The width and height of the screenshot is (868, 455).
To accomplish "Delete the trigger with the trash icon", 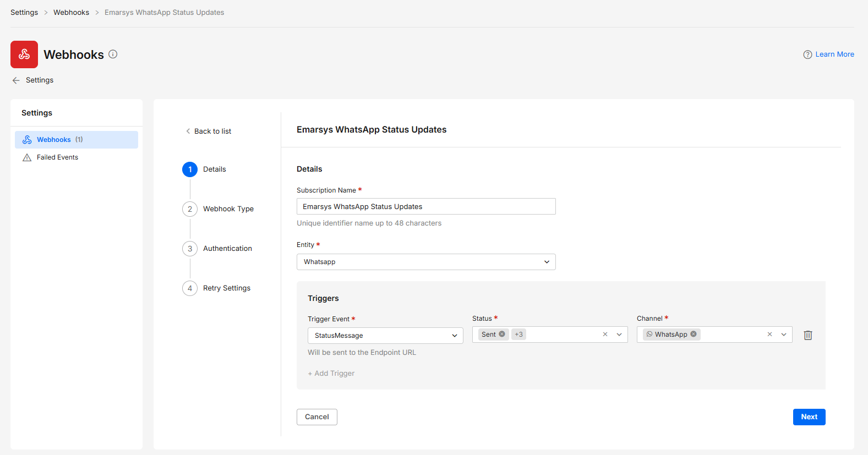I will [808, 335].
